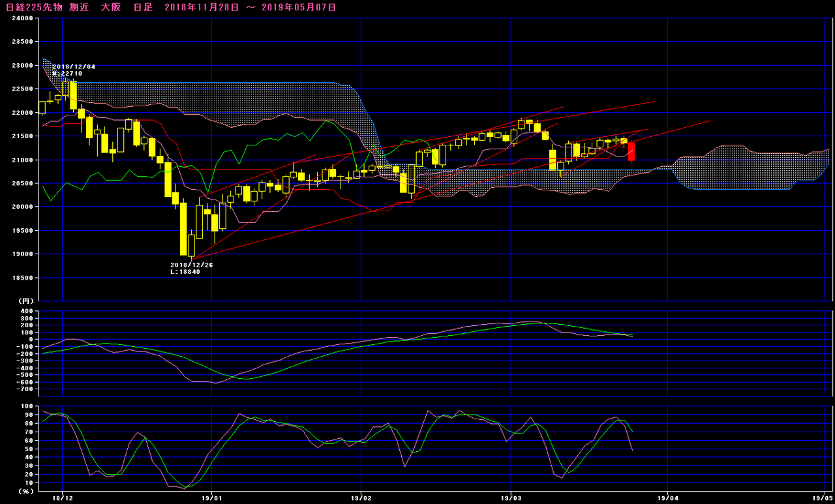
Task: Click the (%) unit label
Action: pyautogui.click(x=25, y=491)
